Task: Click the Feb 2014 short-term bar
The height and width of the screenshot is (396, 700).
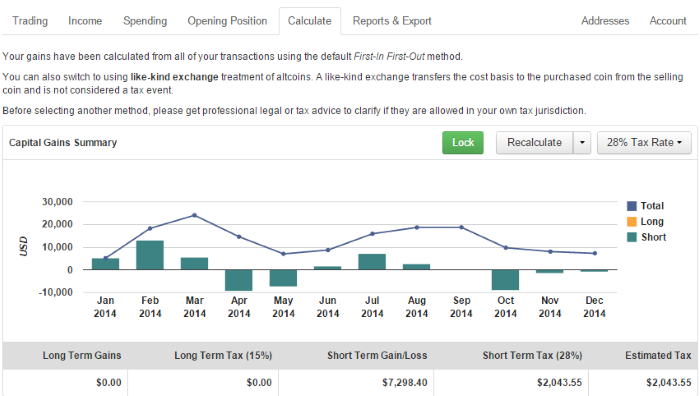Action: [150, 255]
